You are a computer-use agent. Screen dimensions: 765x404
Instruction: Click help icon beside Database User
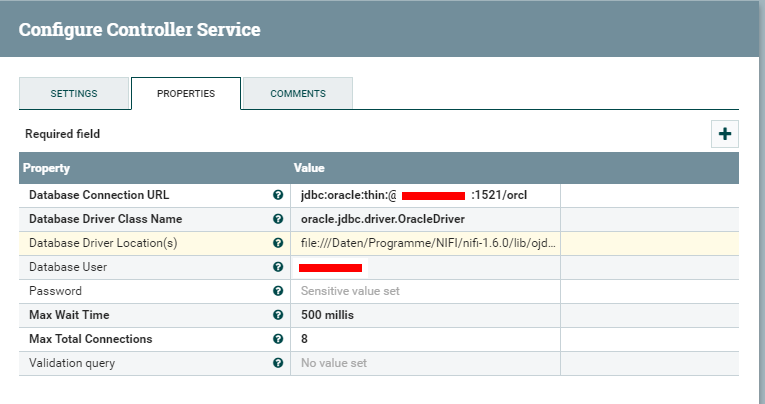278,267
